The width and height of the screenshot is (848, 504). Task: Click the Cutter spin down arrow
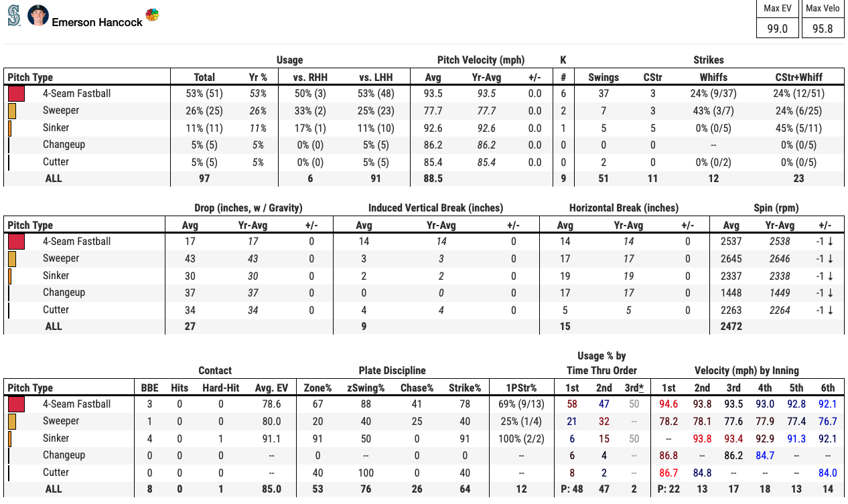click(831, 311)
